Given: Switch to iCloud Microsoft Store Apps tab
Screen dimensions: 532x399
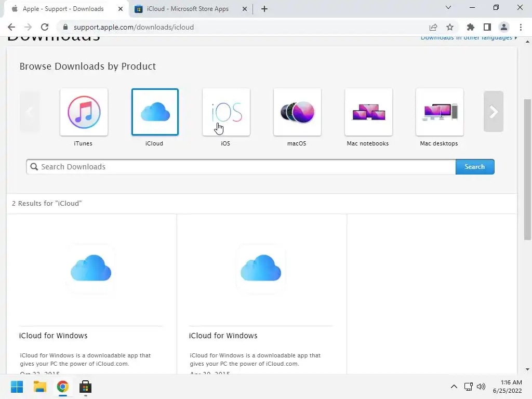Looking at the screenshot, I should coord(188,9).
